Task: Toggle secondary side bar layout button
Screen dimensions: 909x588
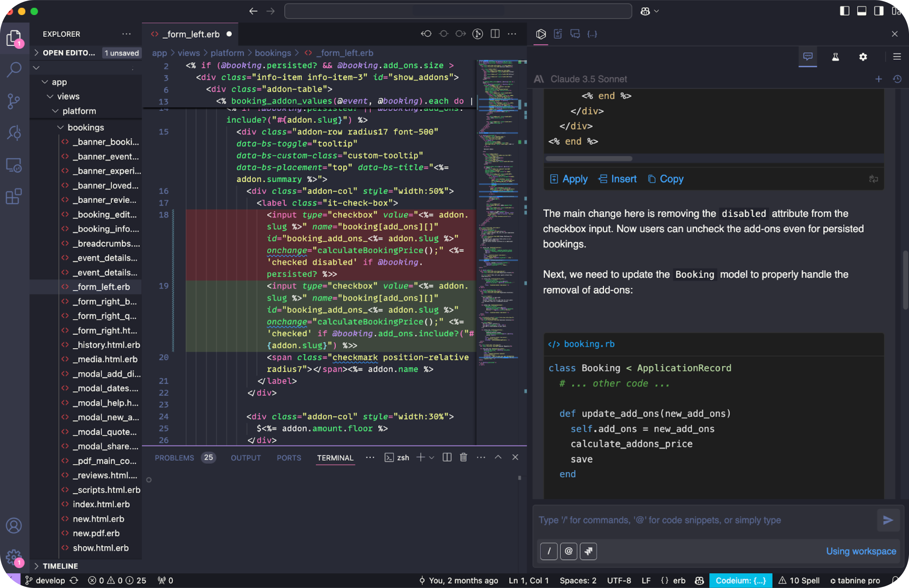Action: 879,11
